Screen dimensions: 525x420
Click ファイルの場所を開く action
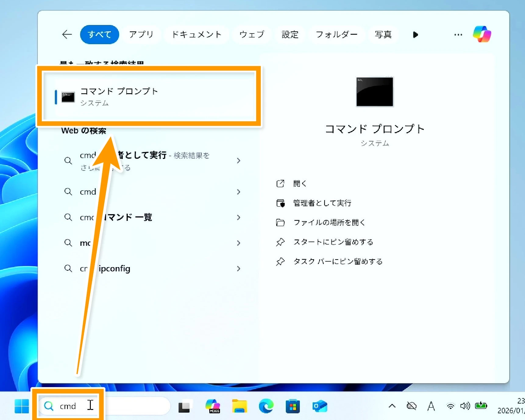click(x=329, y=223)
